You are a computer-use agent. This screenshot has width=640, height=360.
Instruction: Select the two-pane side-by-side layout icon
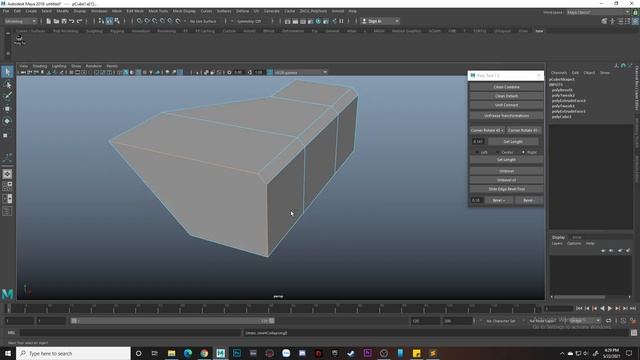tap(7, 199)
